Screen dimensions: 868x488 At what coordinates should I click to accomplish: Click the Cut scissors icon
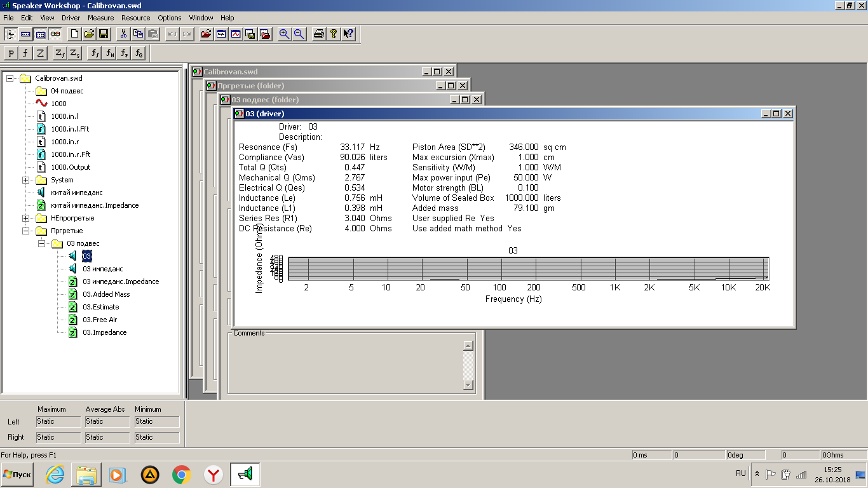click(124, 34)
